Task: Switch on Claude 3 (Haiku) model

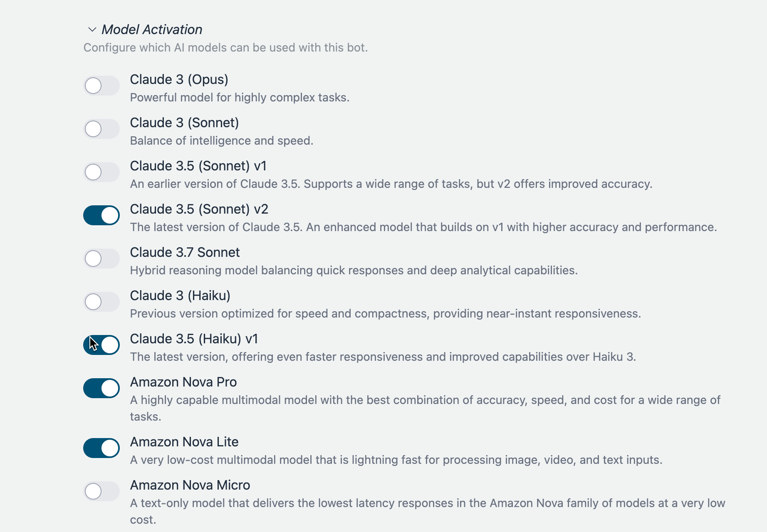Action: [101, 302]
